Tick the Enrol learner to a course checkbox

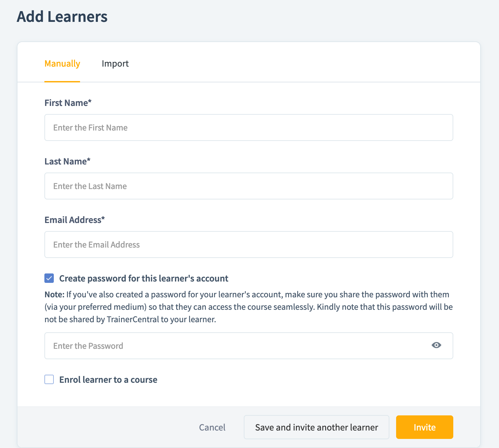coord(49,379)
